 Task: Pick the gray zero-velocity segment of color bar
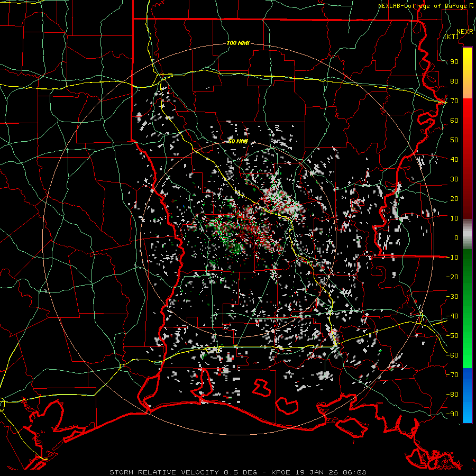[467, 234]
